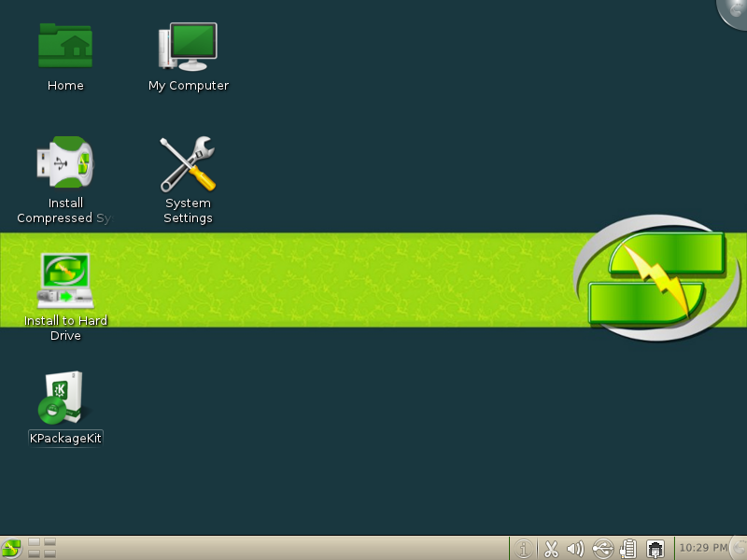Image resolution: width=747 pixels, height=560 pixels.
Task: Open the network connection tray icon
Action: click(655, 549)
